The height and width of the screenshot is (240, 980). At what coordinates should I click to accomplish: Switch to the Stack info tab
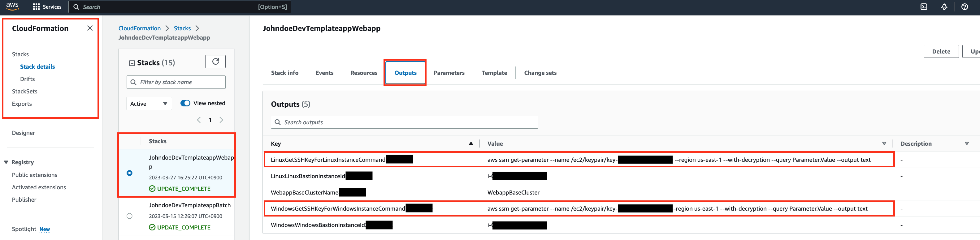[284, 73]
